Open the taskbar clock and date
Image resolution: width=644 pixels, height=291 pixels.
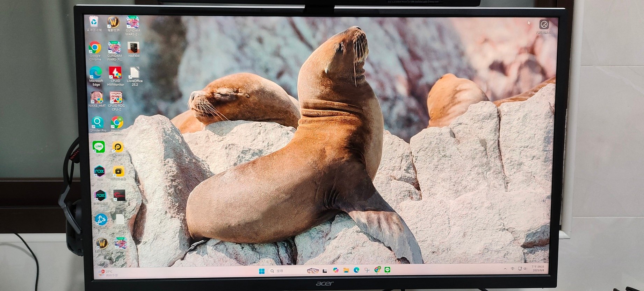tap(538, 268)
